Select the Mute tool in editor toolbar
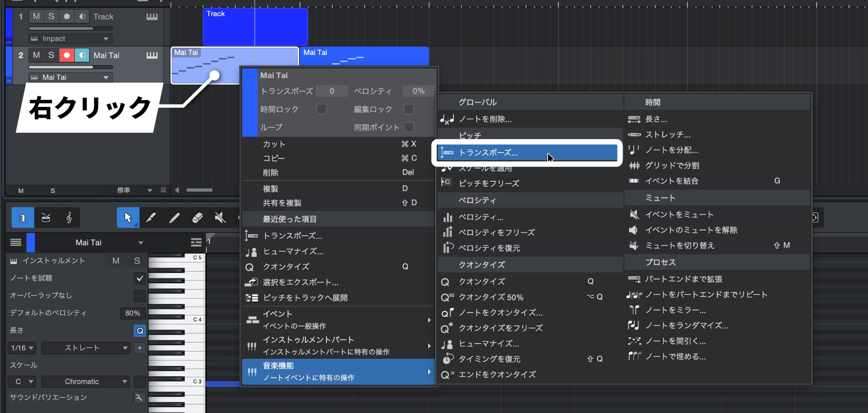The width and height of the screenshot is (868, 413). 220,218
